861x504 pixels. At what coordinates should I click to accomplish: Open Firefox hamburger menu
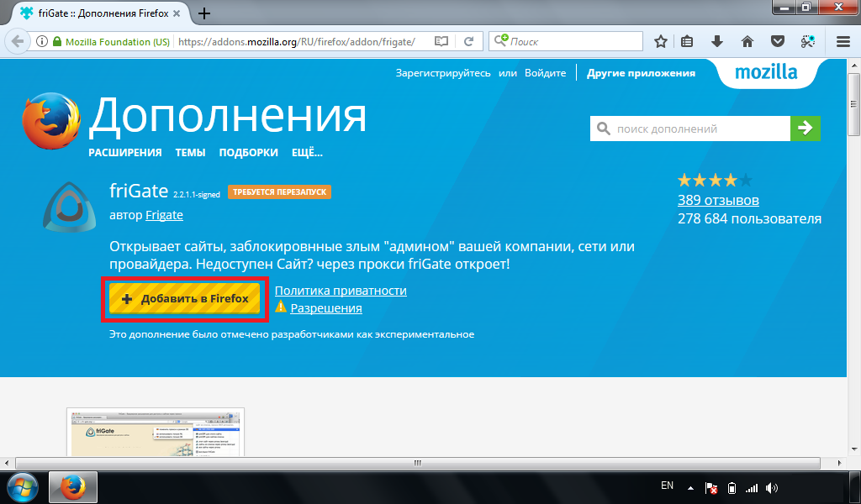pyautogui.click(x=843, y=42)
